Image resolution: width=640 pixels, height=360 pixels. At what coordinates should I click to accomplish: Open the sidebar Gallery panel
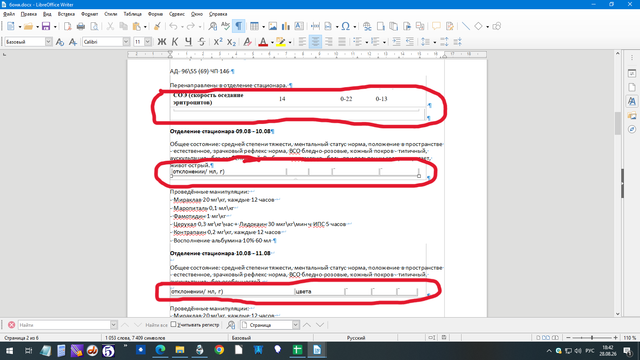(x=632, y=116)
